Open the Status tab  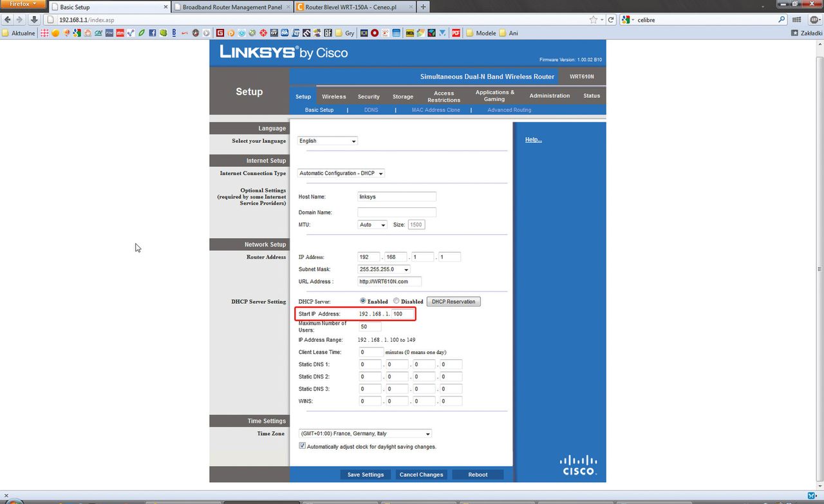pos(592,95)
